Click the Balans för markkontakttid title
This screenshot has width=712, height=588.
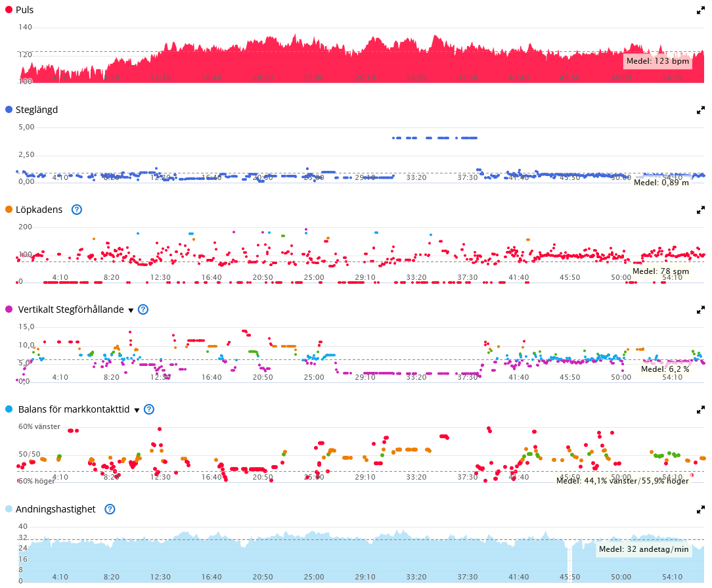(74, 409)
